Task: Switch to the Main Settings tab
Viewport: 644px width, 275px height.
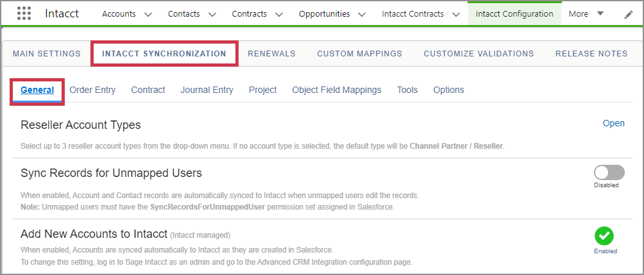Action: coord(47,54)
